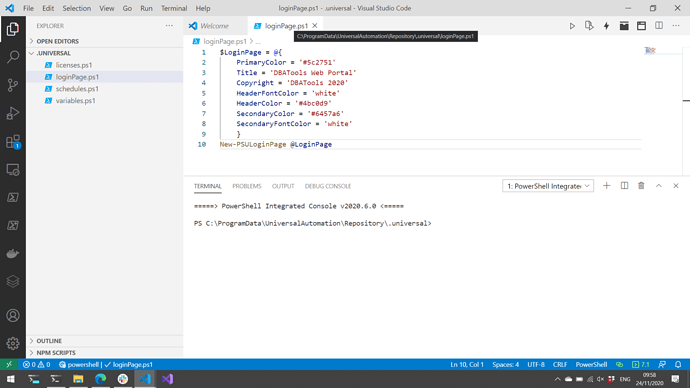Screen dimensions: 690x388
Task: Click the feedback icon in status bar
Action: (x=662, y=364)
